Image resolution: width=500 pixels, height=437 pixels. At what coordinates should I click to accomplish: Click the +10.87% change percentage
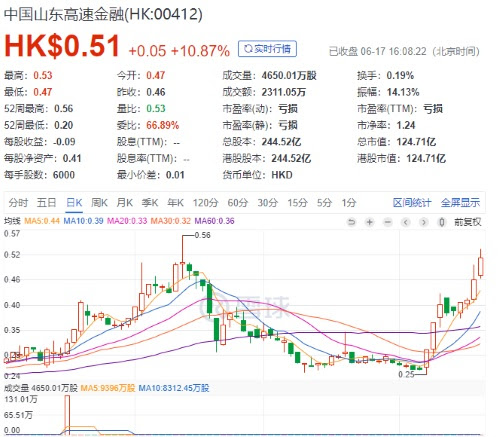tap(200, 51)
